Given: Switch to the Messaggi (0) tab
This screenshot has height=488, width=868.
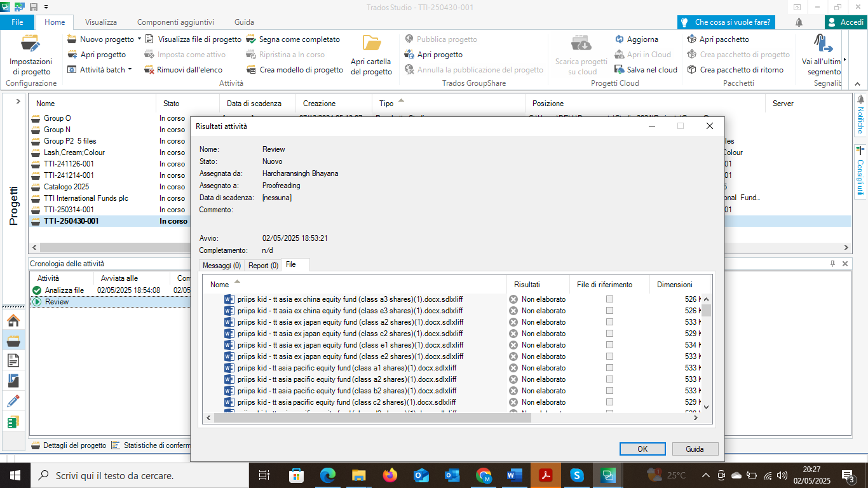Looking at the screenshot, I should [220, 266].
